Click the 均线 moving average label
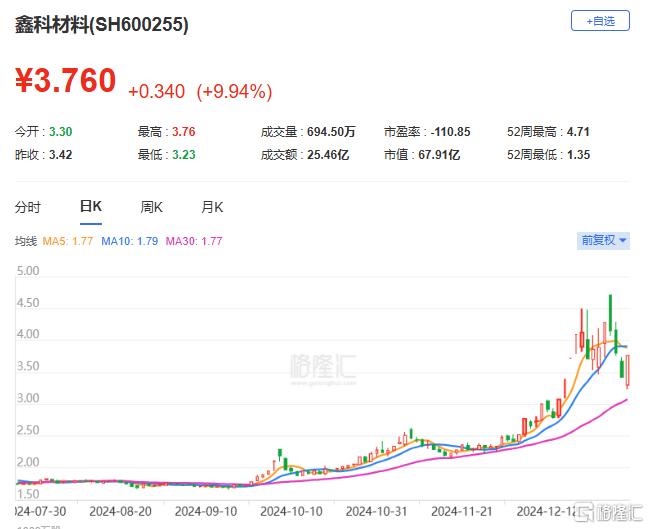The height and width of the screenshot is (529, 649). pyautogui.click(x=26, y=241)
